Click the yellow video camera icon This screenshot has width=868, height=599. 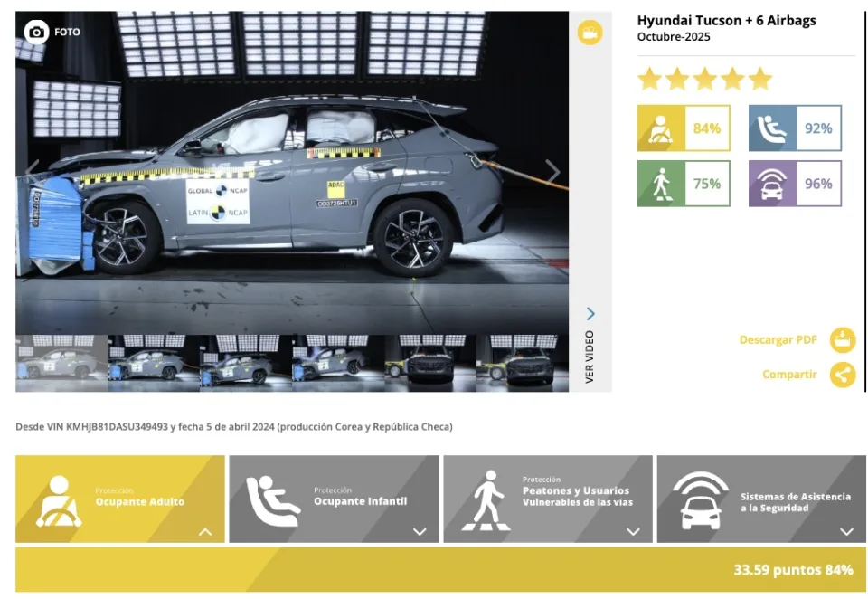click(x=590, y=33)
